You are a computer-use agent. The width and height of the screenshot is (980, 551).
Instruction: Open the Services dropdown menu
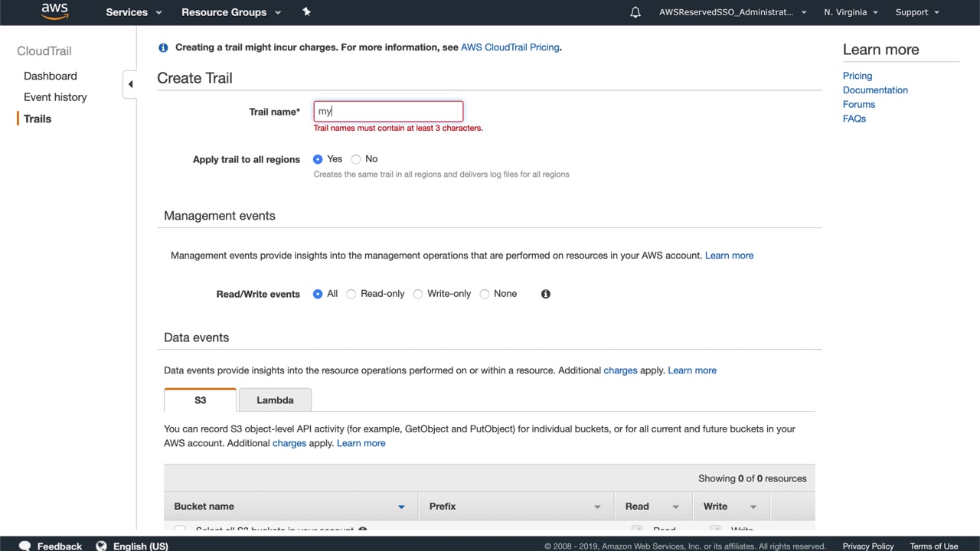click(x=134, y=12)
